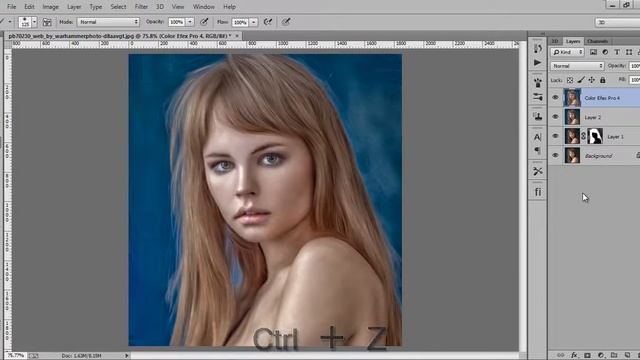The image size is (640, 360).
Task: Open the File menu
Action: [x=11, y=7]
